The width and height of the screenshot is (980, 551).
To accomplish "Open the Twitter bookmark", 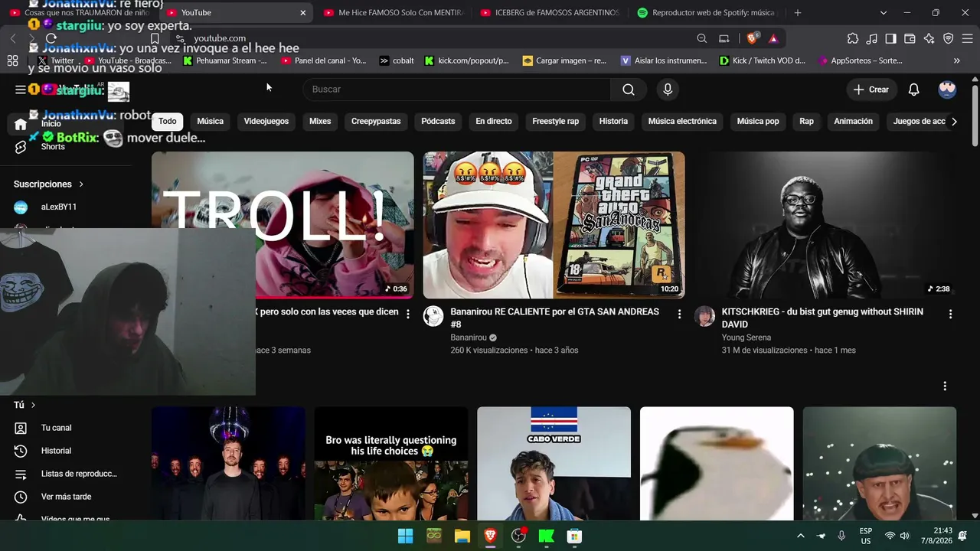I will tap(56, 60).
